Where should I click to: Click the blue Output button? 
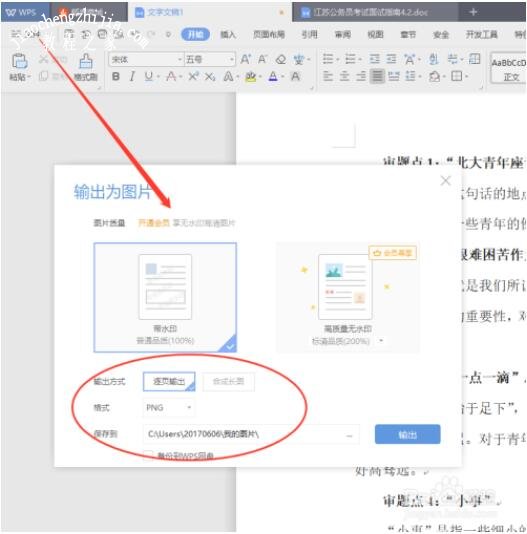(407, 434)
